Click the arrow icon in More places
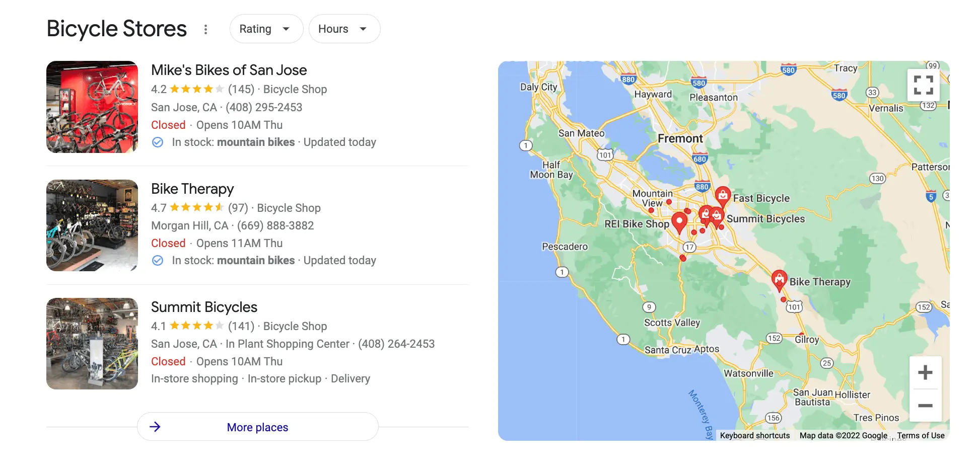Screen dimensions: 980x474 click(155, 427)
